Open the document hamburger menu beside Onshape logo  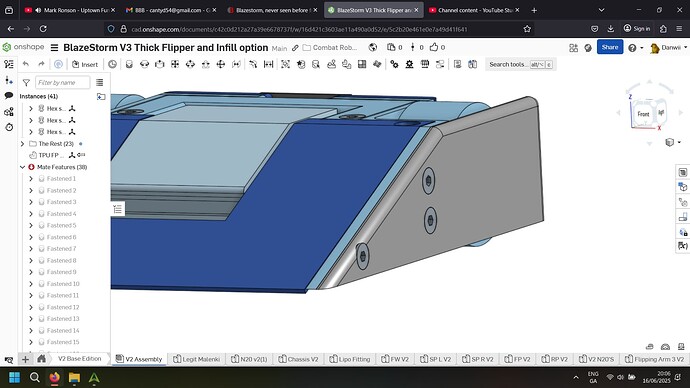[x=55, y=48]
